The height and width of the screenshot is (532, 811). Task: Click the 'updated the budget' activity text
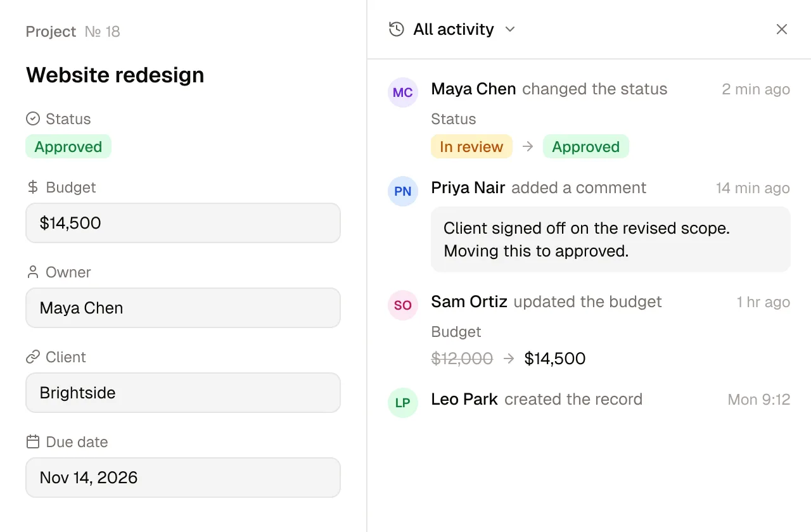point(588,301)
